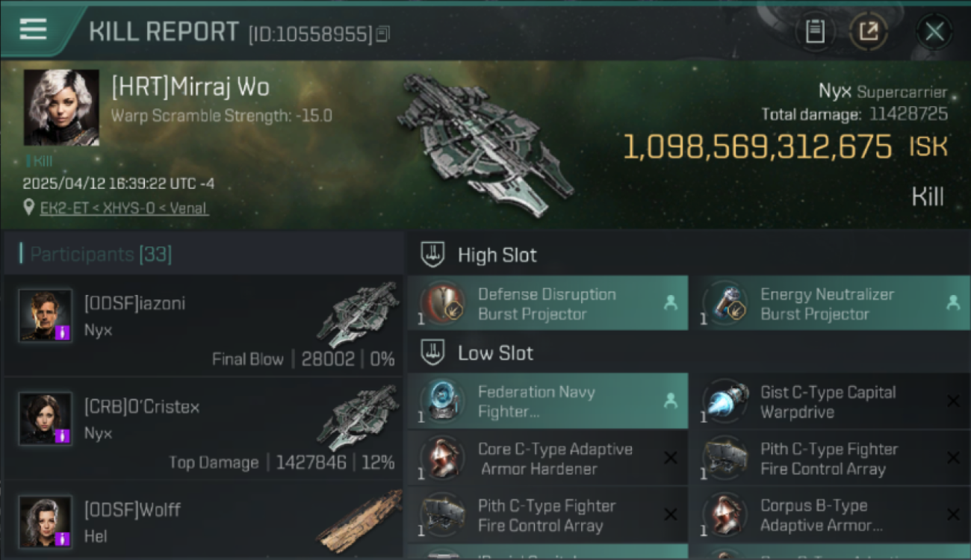Screen dimensions: 971x560
Task: Open the clipboard notes icon
Action: pyautogui.click(x=815, y=31)
